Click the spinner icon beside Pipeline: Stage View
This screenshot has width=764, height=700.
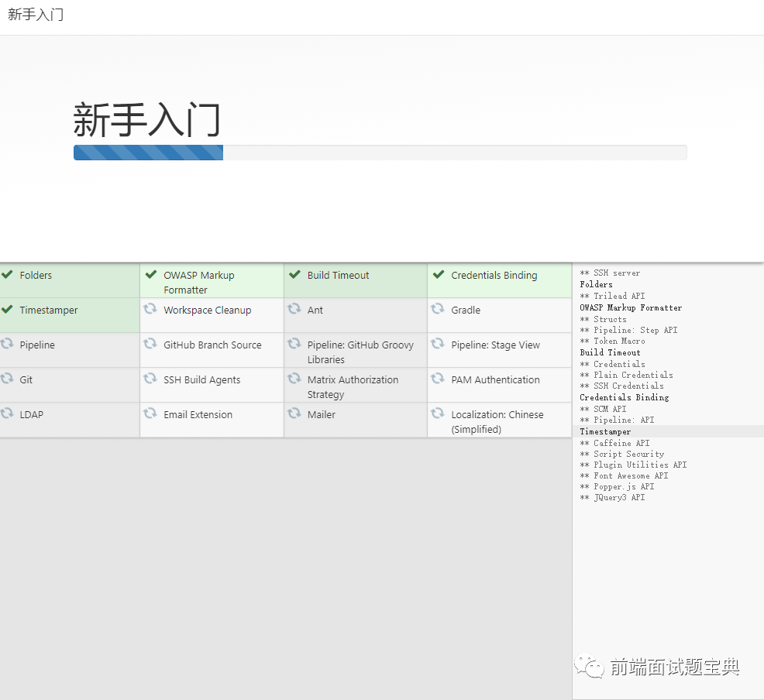click(438, 344)
